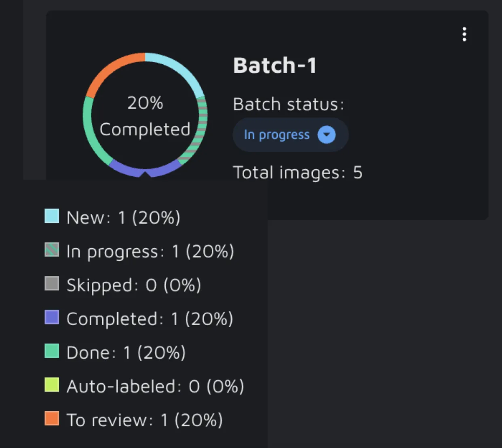
Task: Open the In progress batch status dropdown
Action: pos(290,135)
